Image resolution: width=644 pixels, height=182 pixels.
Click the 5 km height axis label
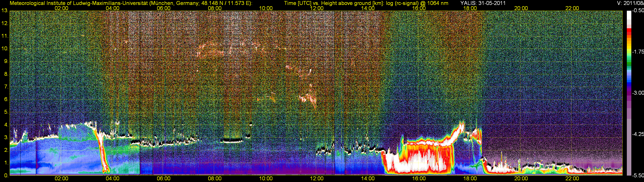[6, 112]
